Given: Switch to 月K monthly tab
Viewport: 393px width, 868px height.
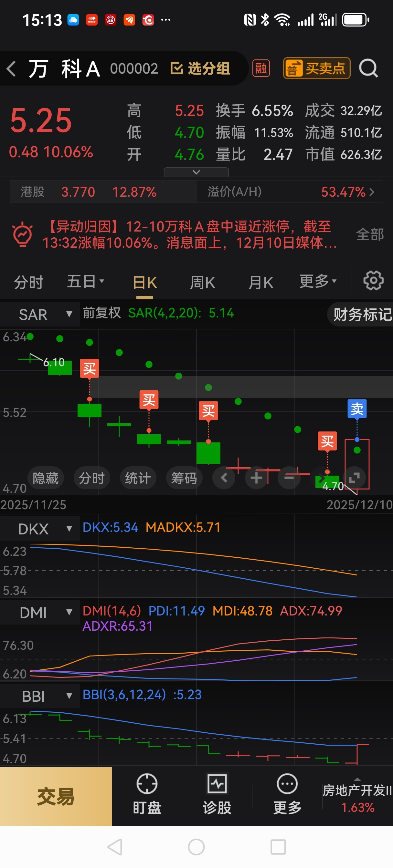Looking at the screenshot, I should (261, 282).
